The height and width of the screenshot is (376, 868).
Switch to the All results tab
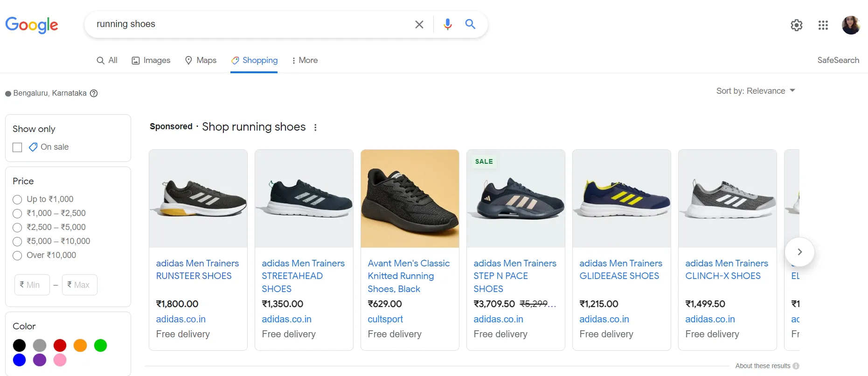pos(107,60)
